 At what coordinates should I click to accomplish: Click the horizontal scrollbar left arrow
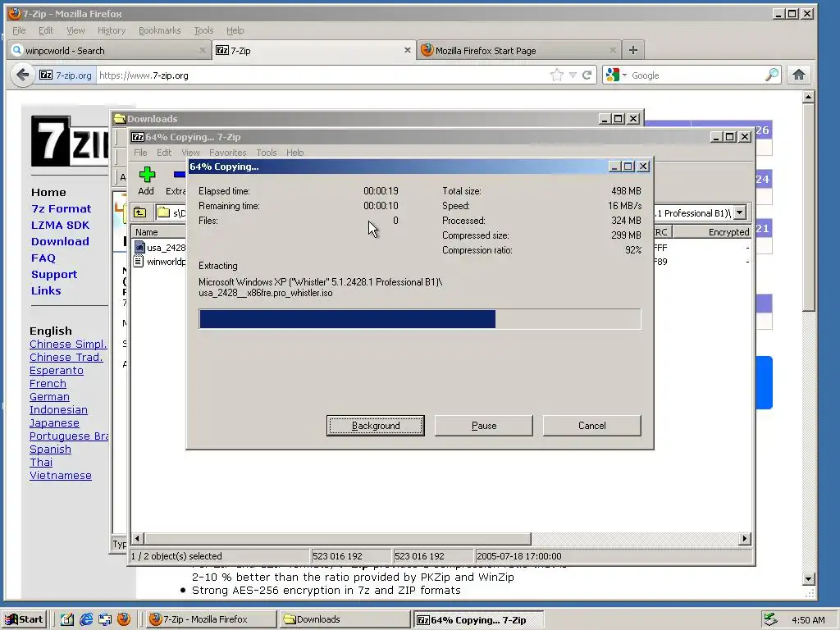138,538
